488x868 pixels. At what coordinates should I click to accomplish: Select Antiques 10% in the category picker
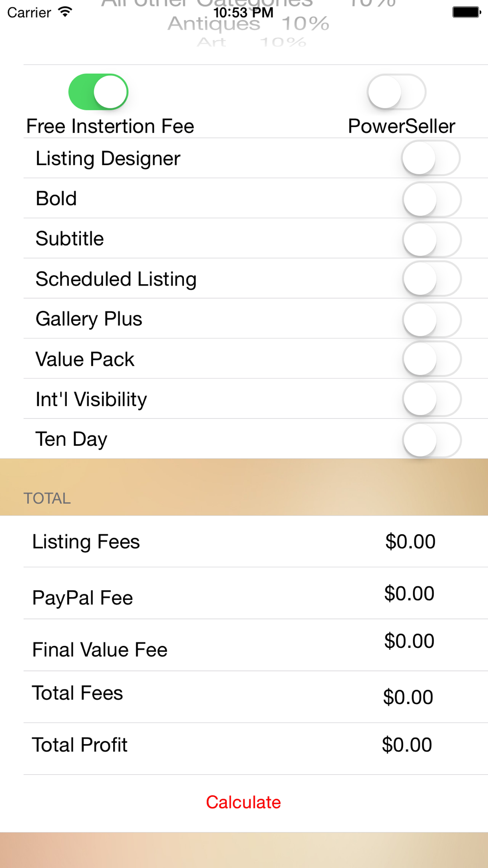[x=248, y=23]
